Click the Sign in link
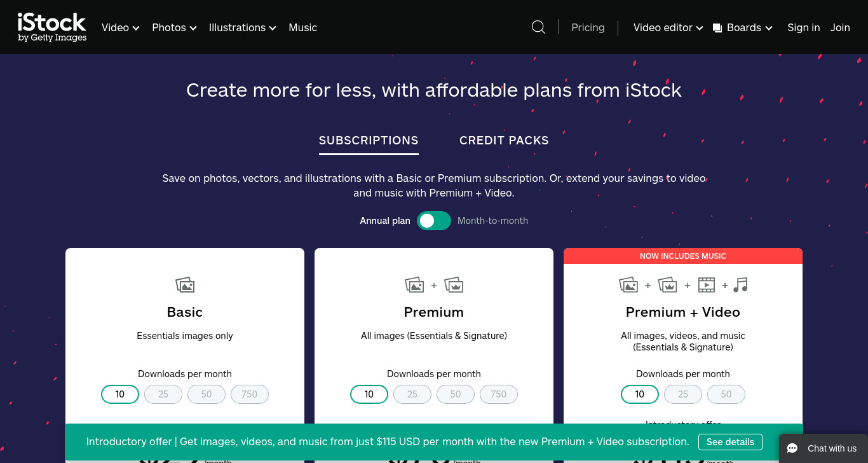This screenshot has height=463, width=868. click(804, 27)
